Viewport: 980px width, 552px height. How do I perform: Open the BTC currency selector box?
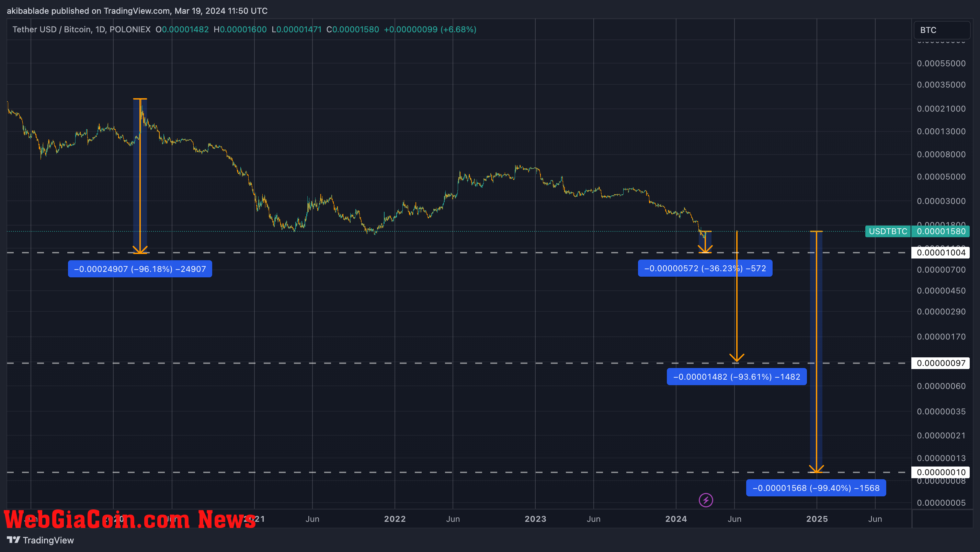coord(942,30)
